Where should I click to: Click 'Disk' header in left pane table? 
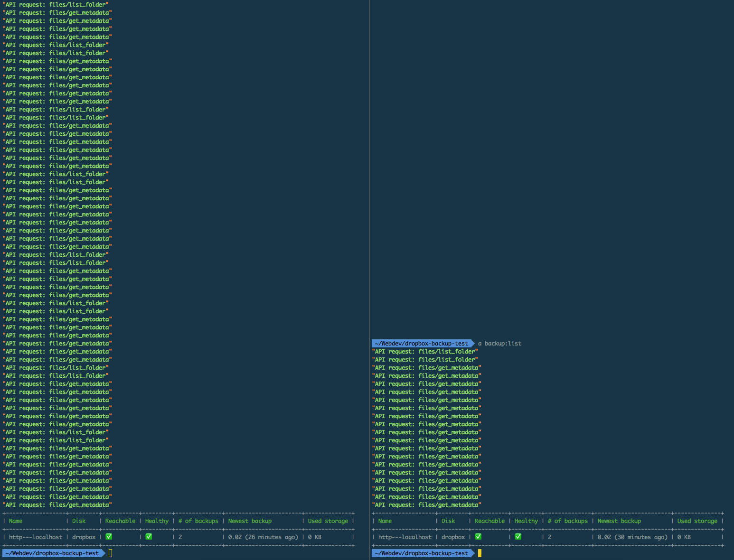(79, 521)
